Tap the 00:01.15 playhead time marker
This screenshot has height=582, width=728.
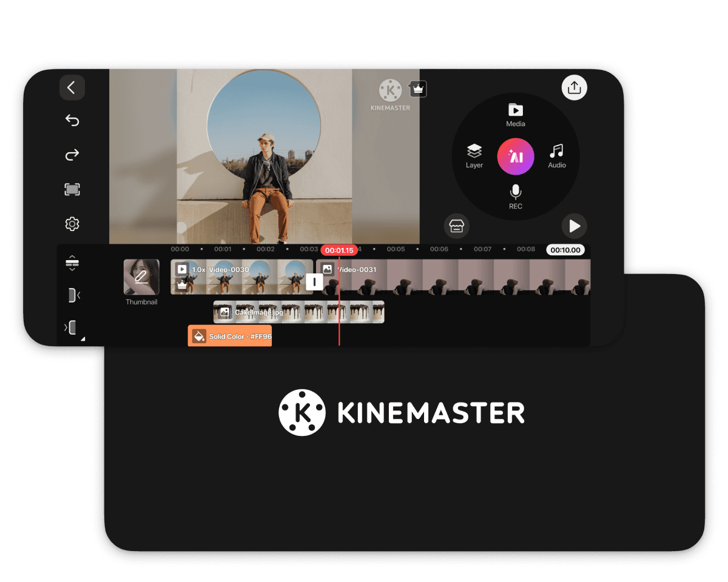tap(339, 250)
